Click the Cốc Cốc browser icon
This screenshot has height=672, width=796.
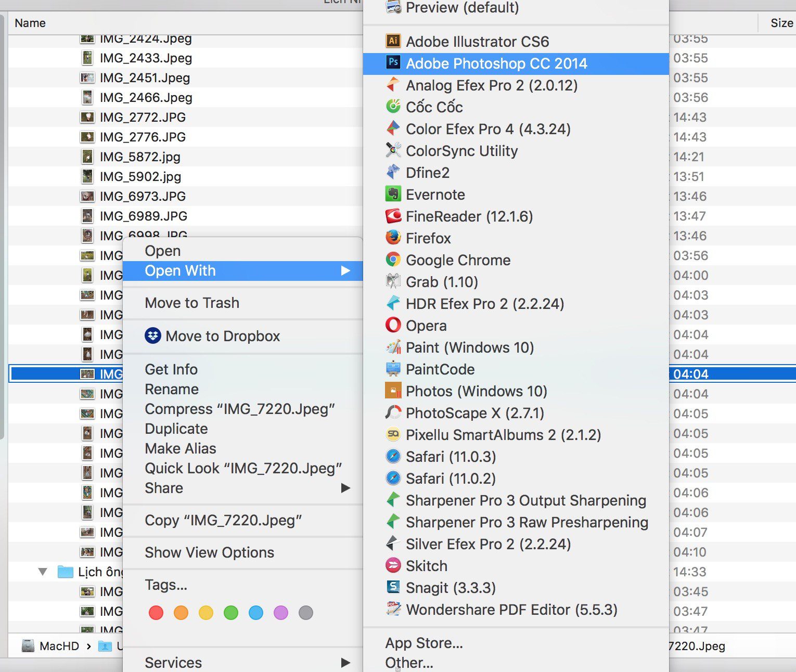(x=393, y=106)
